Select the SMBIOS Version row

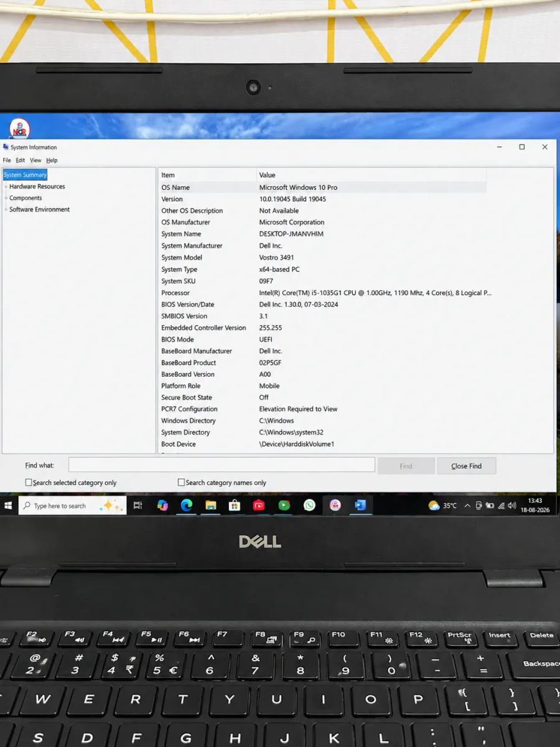322,316
